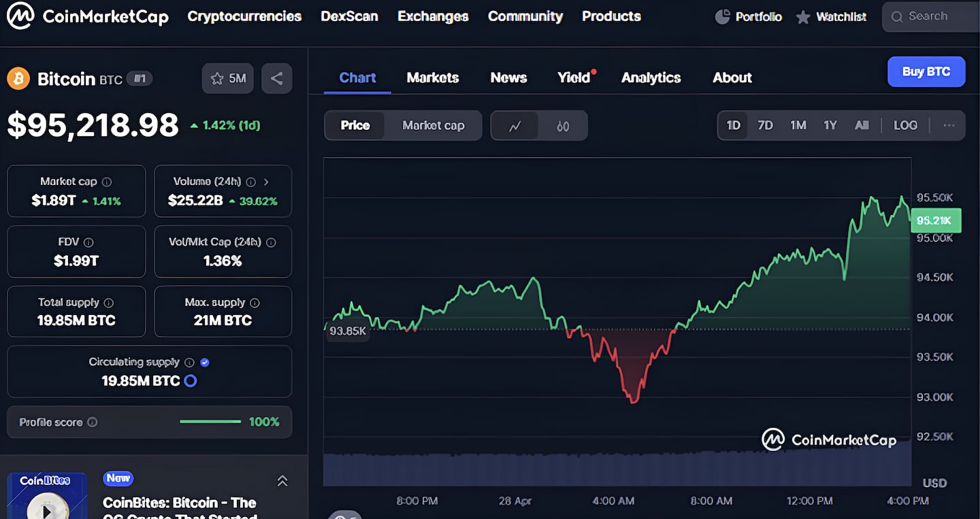This screenshot has height=519, width=980.
Task: Click the 1.42% (1d) change text
Action: tap(225, 125)
